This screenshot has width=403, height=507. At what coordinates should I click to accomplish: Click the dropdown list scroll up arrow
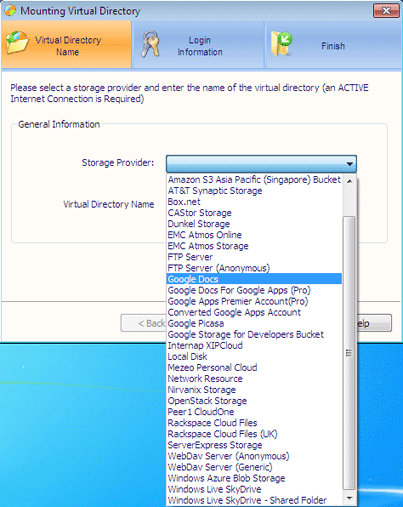coord(349,181)
